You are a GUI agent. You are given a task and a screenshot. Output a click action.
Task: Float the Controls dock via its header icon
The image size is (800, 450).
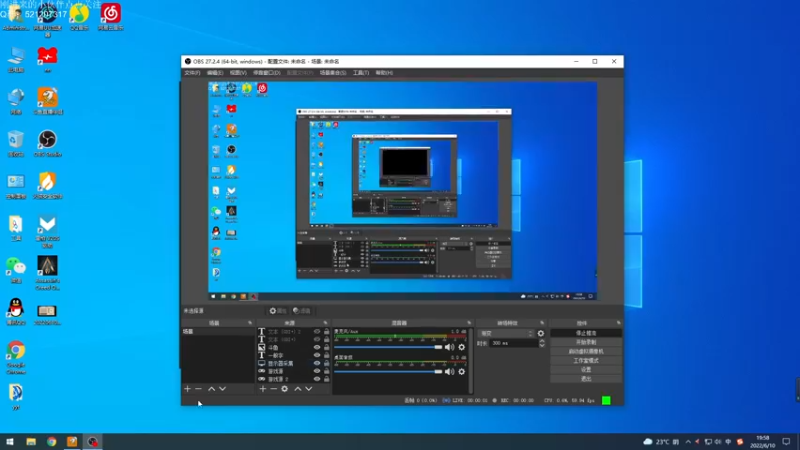pyautogui.click(x=618, y=323)
